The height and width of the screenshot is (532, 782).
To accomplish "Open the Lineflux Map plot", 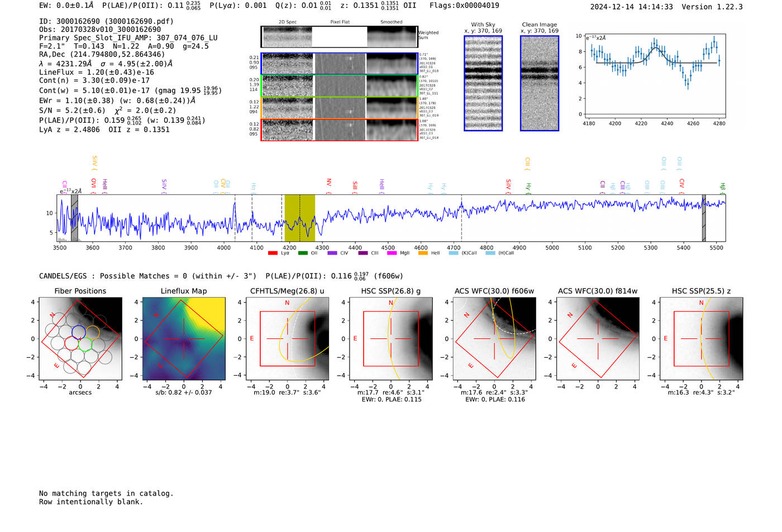I will (184, 339).
